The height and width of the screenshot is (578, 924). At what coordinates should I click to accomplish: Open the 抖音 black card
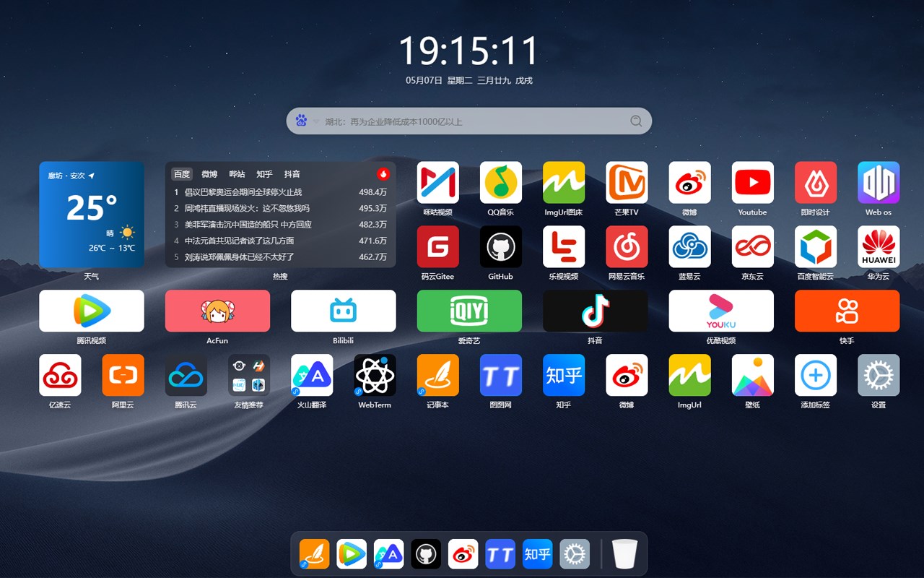[595, 311]
